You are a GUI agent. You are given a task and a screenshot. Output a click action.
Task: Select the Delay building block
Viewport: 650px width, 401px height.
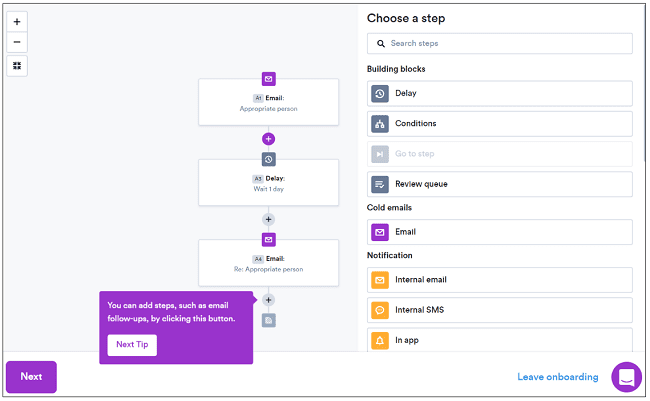click(499, 93)
